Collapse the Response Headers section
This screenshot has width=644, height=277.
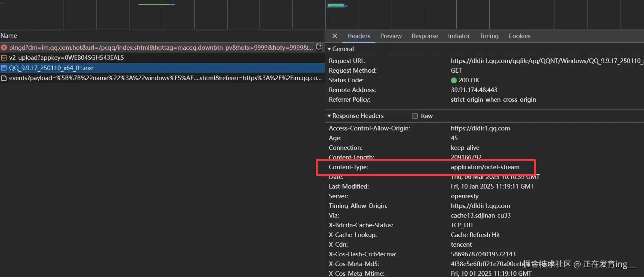click(329, 116)
